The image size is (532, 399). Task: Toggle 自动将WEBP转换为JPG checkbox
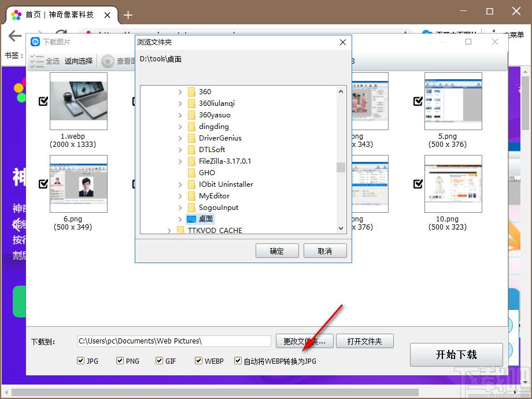click(238, 360)
